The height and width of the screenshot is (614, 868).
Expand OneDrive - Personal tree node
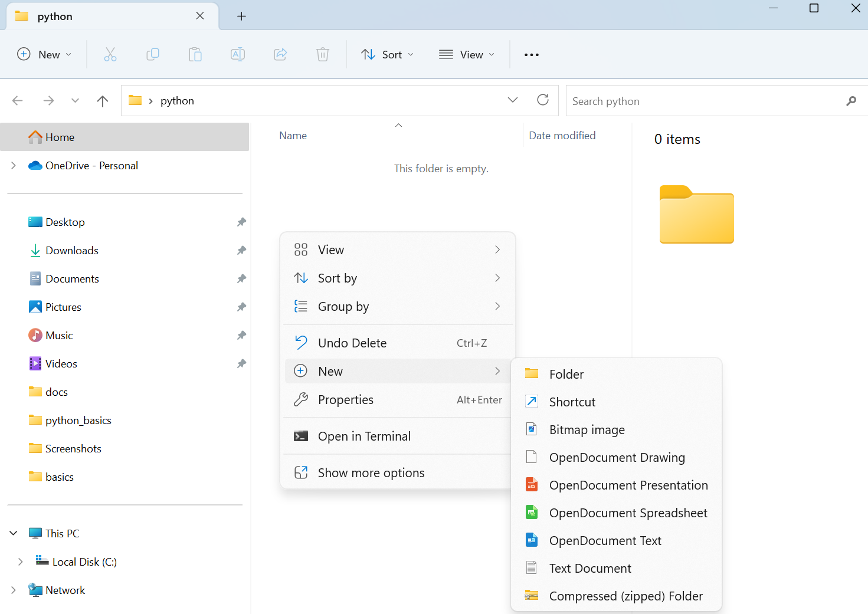[x=14, y=166]
